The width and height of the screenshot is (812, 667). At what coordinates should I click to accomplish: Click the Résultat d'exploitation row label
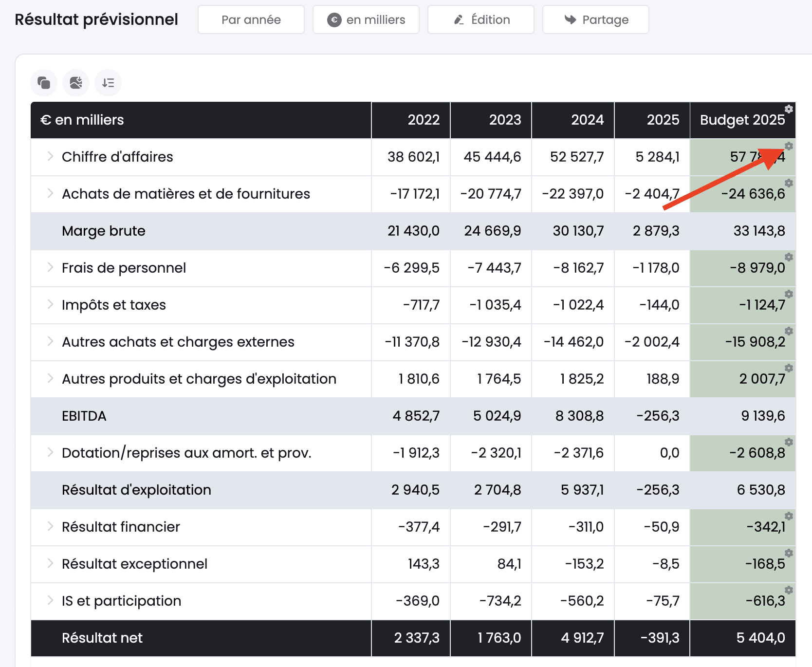pyautogui.click(x=136, y=490)
